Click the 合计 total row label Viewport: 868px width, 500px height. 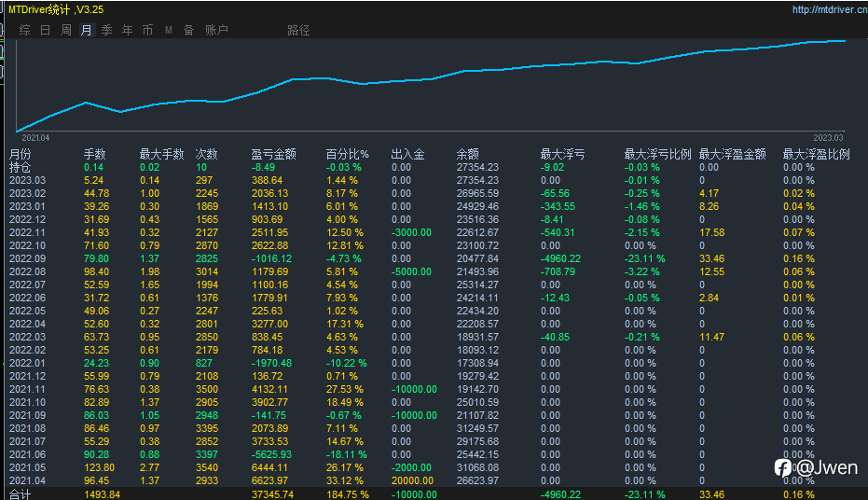[21, 494]
